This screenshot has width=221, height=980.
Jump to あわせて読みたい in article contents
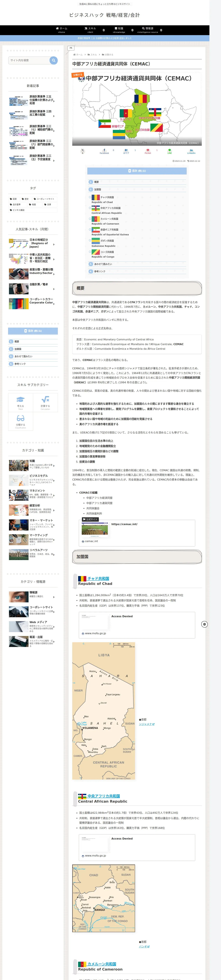[103, 264]
